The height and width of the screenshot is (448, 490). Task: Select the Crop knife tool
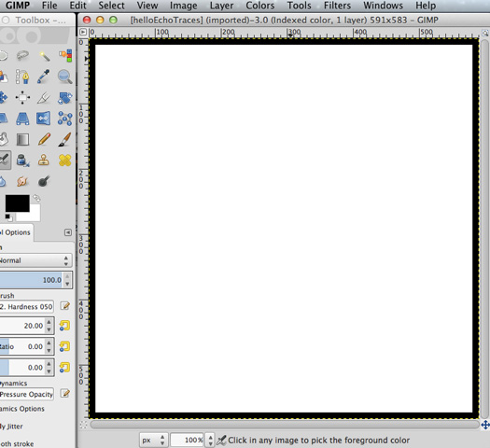pyautogui.click(x=44, y=98)
